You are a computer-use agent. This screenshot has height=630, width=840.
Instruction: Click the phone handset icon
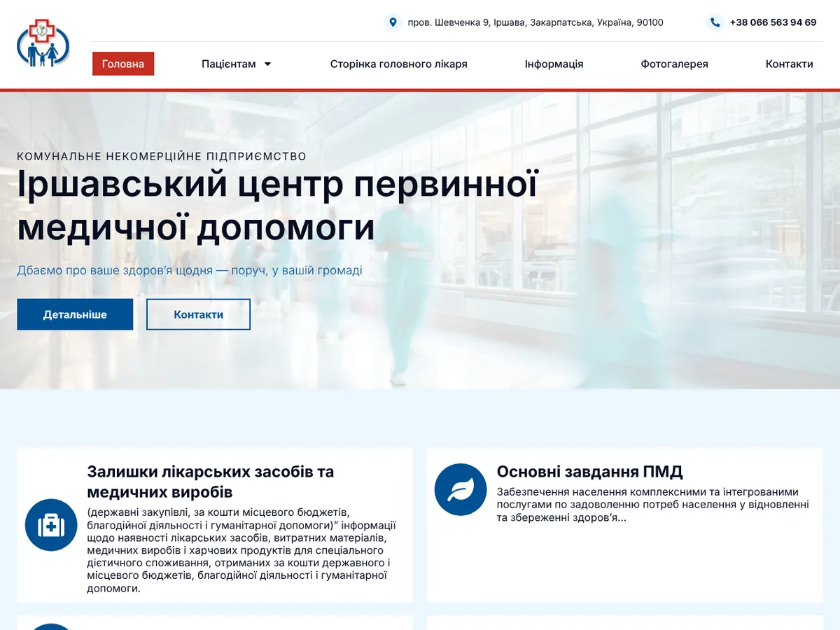pos(715,22)
